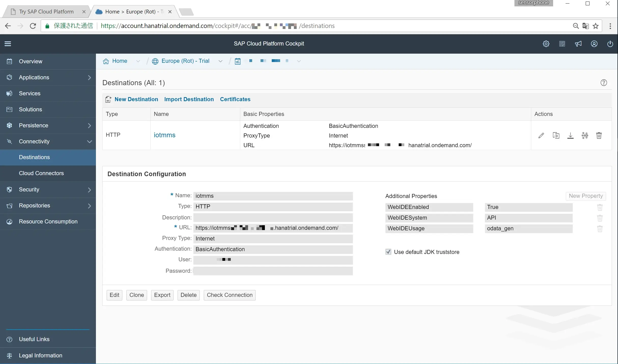Close the Home > Europe (Rot) browser tab
The width and height of the screenshot is (618, 364).
[170, 12]
